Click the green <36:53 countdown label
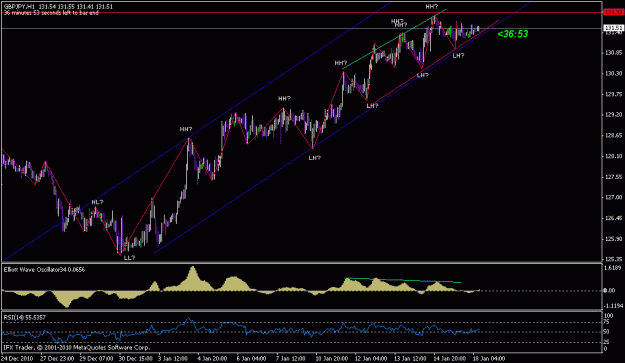This screenshot has width=625, height=363. 513,34
